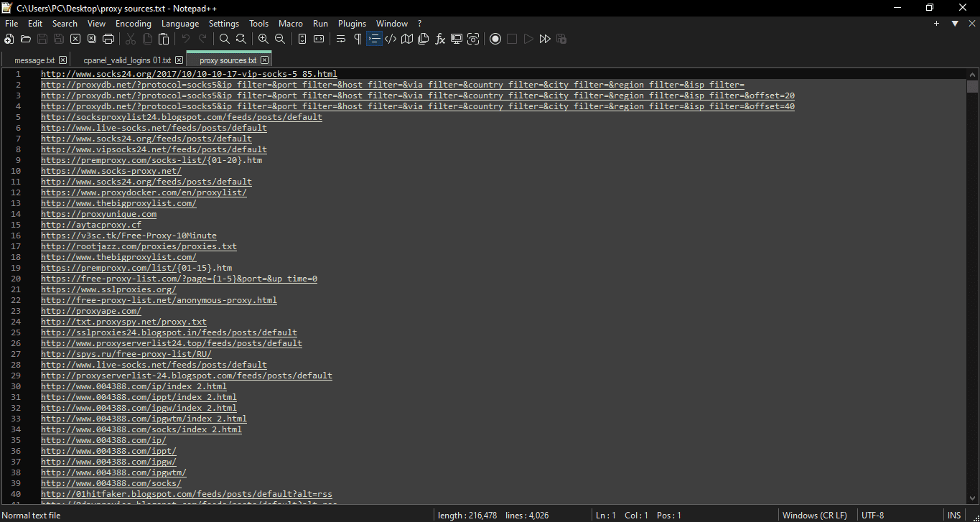980x522 pixels.
Task: Zoom in on the text
Action: click(x=263, y=39)
